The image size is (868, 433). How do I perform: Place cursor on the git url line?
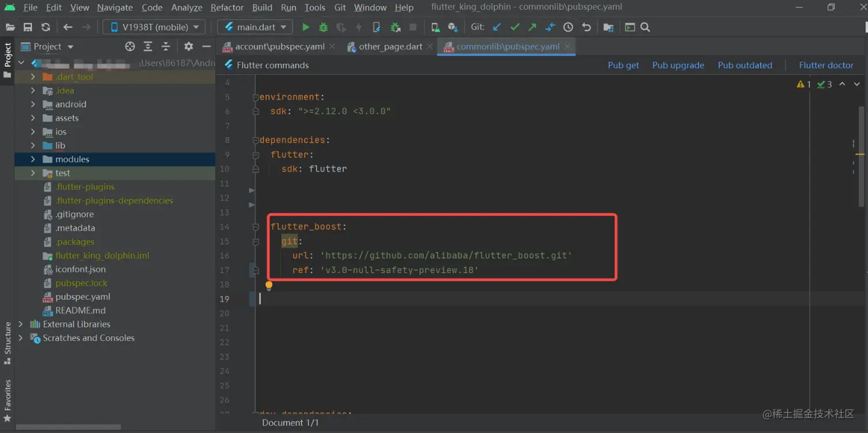[432, 256]
